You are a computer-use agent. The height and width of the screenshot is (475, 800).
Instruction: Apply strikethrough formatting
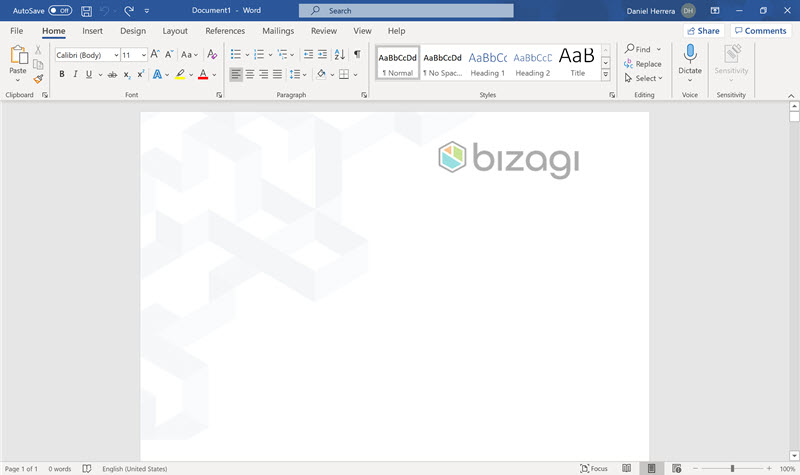(x=112, y=74)
